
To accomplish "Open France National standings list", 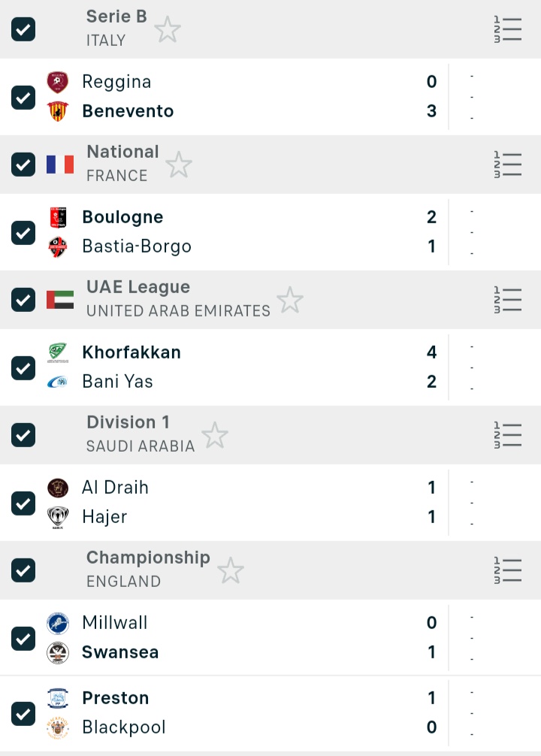I will (x=508, y=165).
